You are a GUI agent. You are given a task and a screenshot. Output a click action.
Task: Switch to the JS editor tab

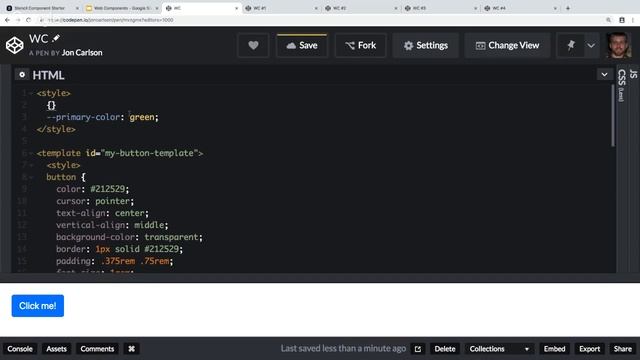[633, 74]
